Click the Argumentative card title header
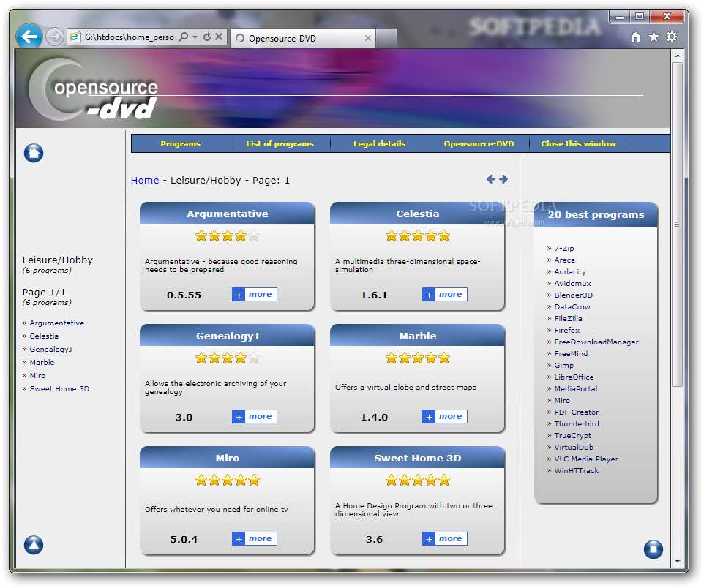The height and width of the screenshot is (588, 704). click(227, 214)
